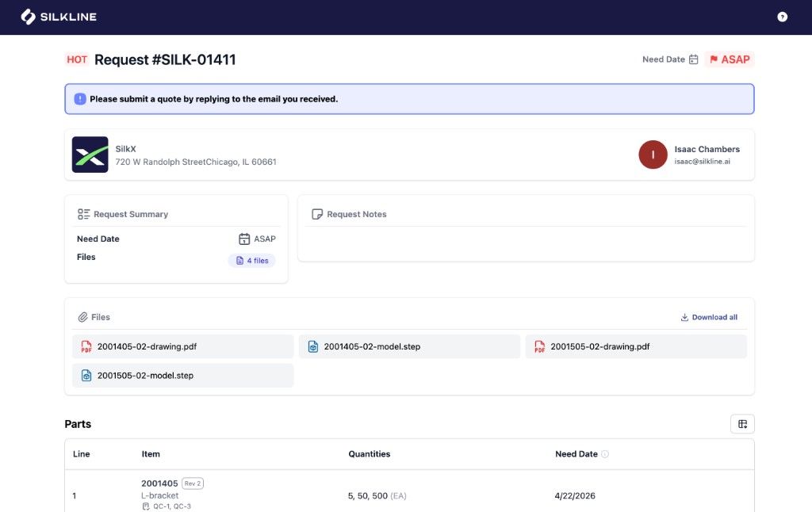Click part number 2001405
This screenshot has width=812, height=512.
pyautogui.click(x=159, y=483)
